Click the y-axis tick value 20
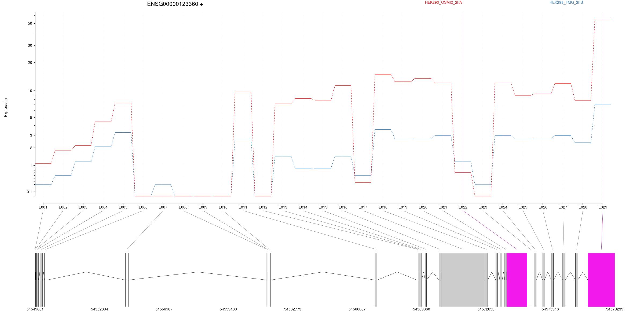This screenshot has width=644, height=322. (x=30, y=63)
